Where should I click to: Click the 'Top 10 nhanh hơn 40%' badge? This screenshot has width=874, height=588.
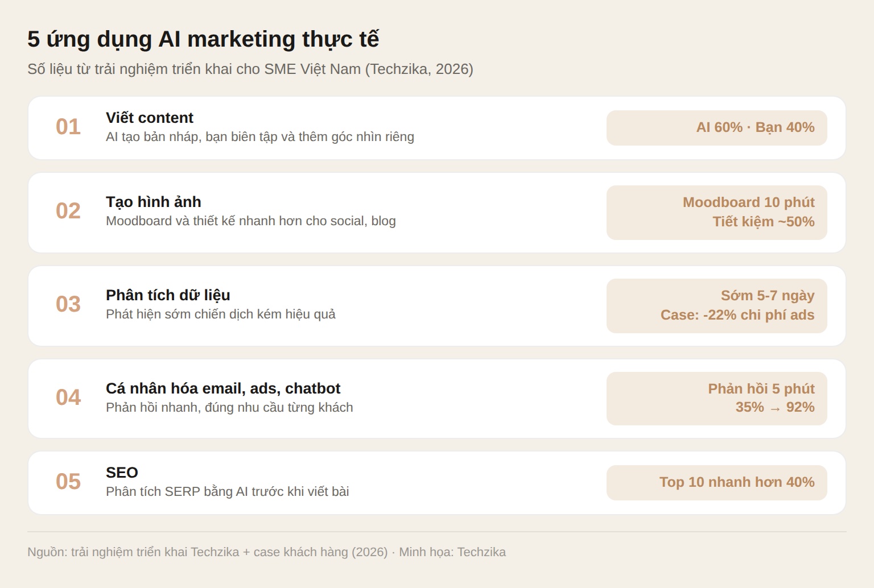pos(717,483)
